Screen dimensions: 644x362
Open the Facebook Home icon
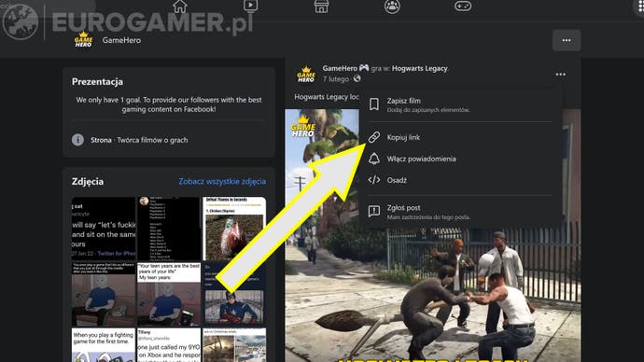pyautogui.click(x=179, y=7)
